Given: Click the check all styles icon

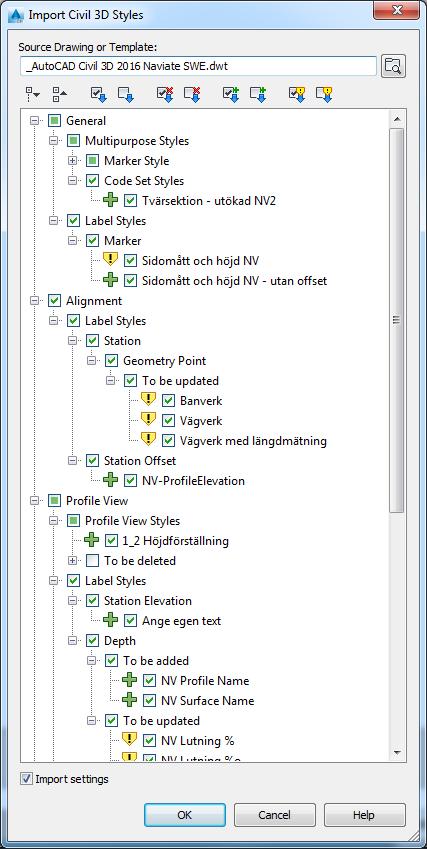Looking at the screenshot, I should [98, 94].
